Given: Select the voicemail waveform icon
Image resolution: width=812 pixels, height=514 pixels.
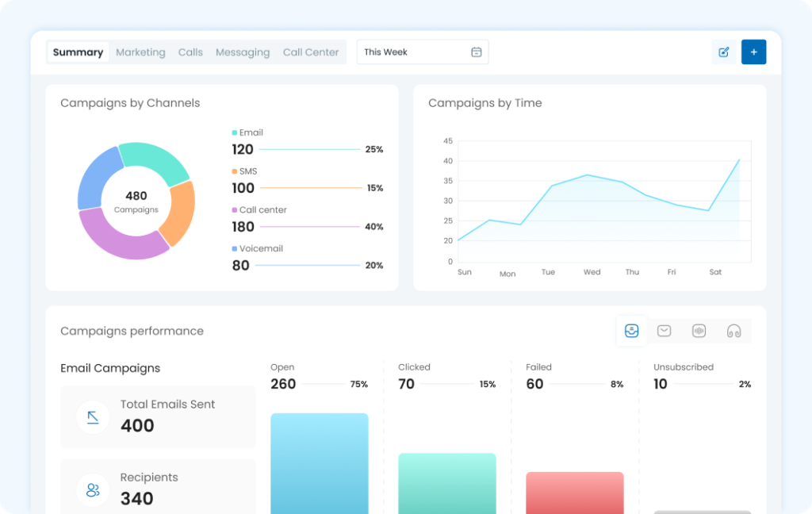Looking at the screenshot, I should coord(699,331).
